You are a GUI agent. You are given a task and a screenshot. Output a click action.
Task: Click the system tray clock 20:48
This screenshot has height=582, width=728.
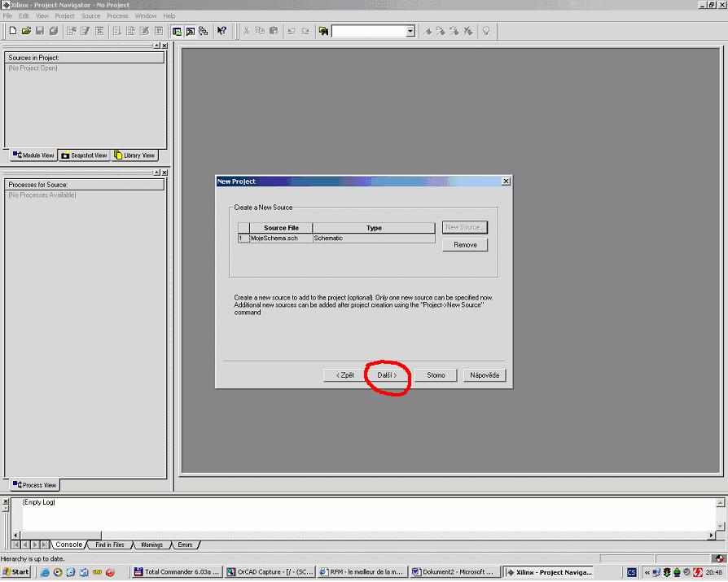click(713, 572)
